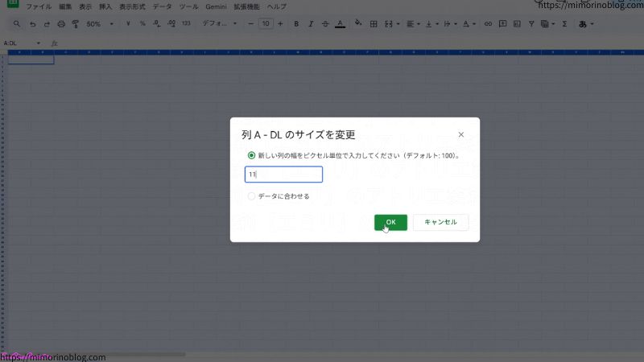
Task: Open vertical align dropdown
Action: click(x=432, y=24)
